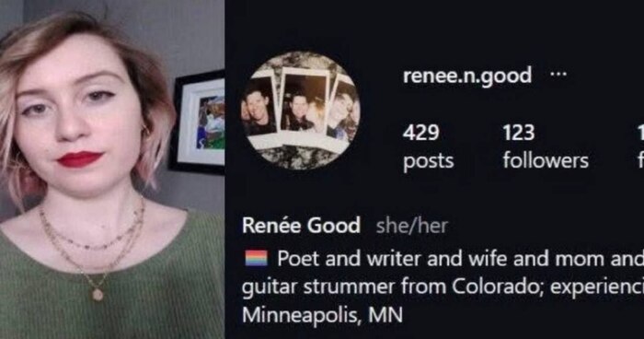Image resolution: width=644 pixels, height=339 pixels.
Task: Open the partially visible following count
Action: (640, 146)
